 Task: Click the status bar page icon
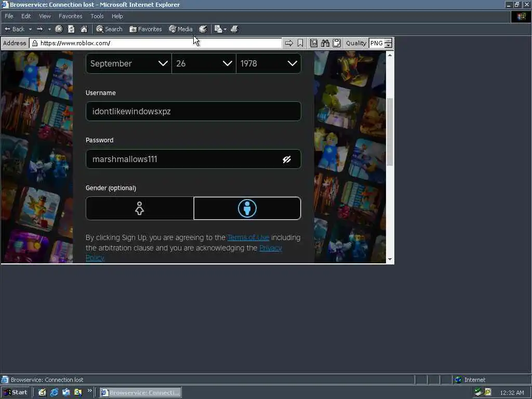[5, 380]
